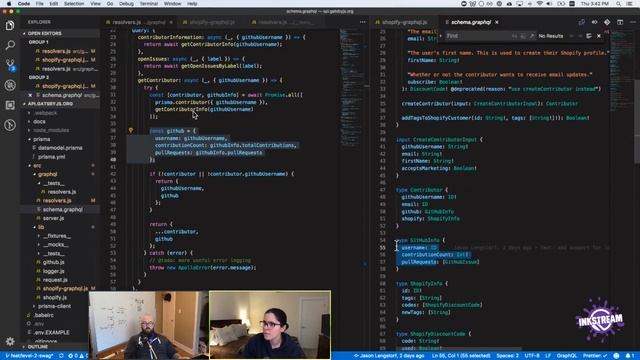Open the GitLens icon in the activity bar
This screenshot has width=640, height=360.
tap(10, 125)
